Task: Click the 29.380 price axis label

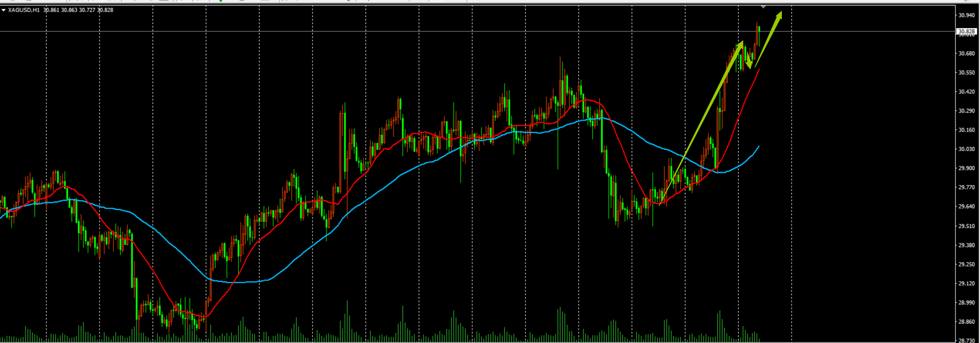Action: [x=967, y=245]
